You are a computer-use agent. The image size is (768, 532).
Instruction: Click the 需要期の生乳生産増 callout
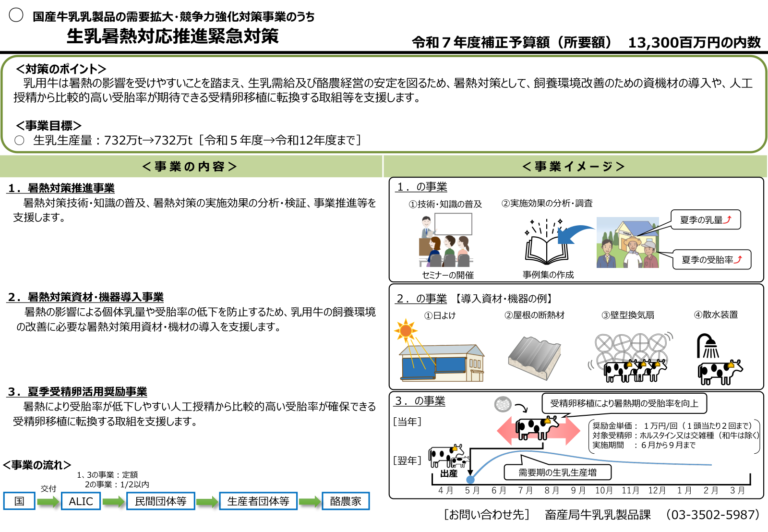point(558,472)
